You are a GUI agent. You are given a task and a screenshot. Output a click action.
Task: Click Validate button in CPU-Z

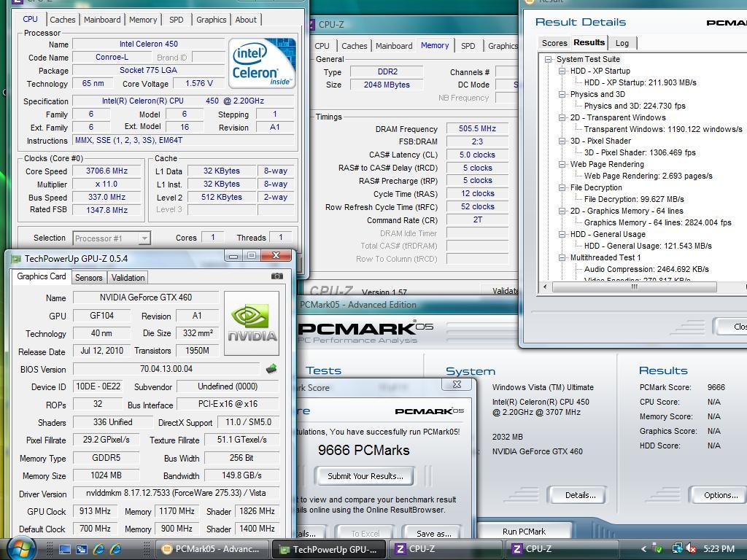tap(500, 290)
